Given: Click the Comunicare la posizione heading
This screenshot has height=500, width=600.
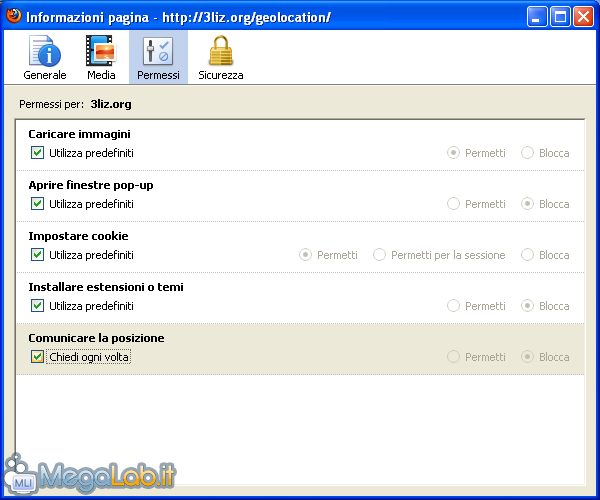Looking at the screenshot, I should click(x=96, y=338).
